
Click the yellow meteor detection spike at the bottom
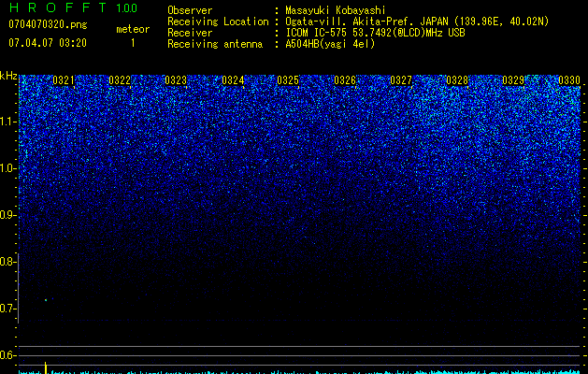point(46,367)
